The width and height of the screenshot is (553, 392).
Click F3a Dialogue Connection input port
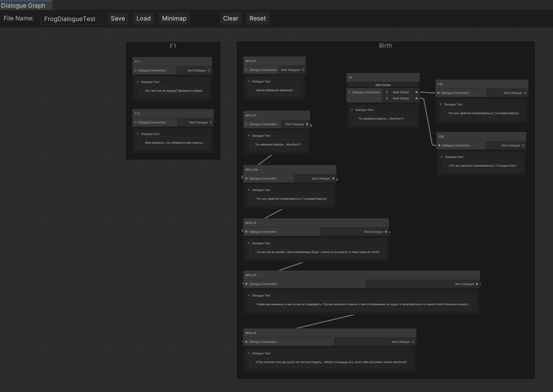[x=438, y=93]
